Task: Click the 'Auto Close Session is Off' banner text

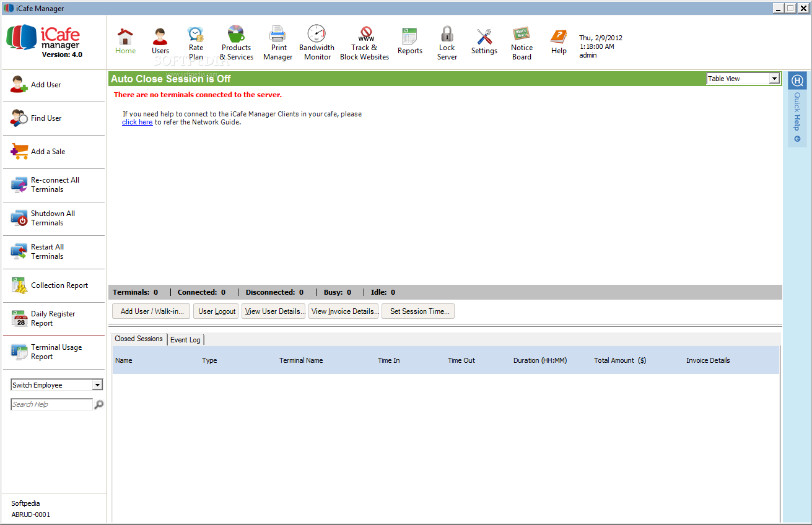Action: coord(171,79)
